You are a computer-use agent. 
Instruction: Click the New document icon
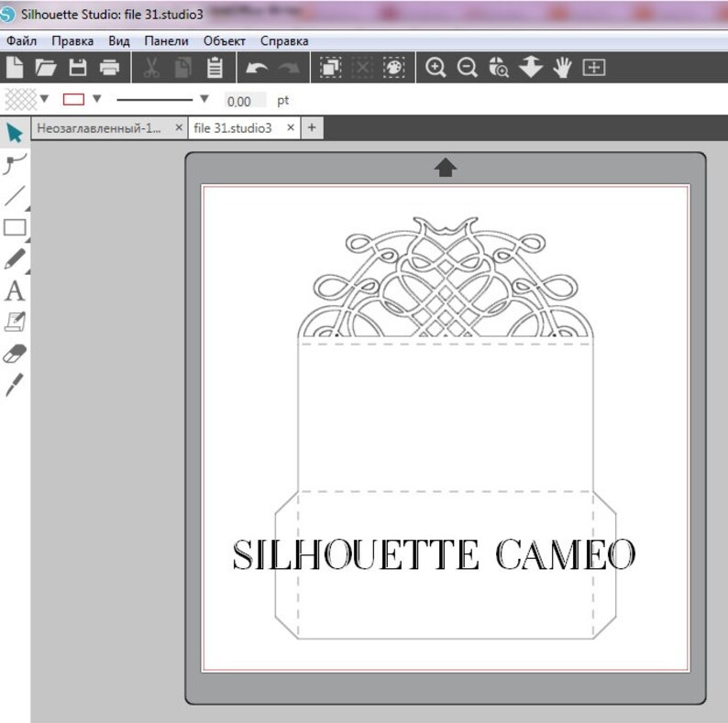click(15, 67)
